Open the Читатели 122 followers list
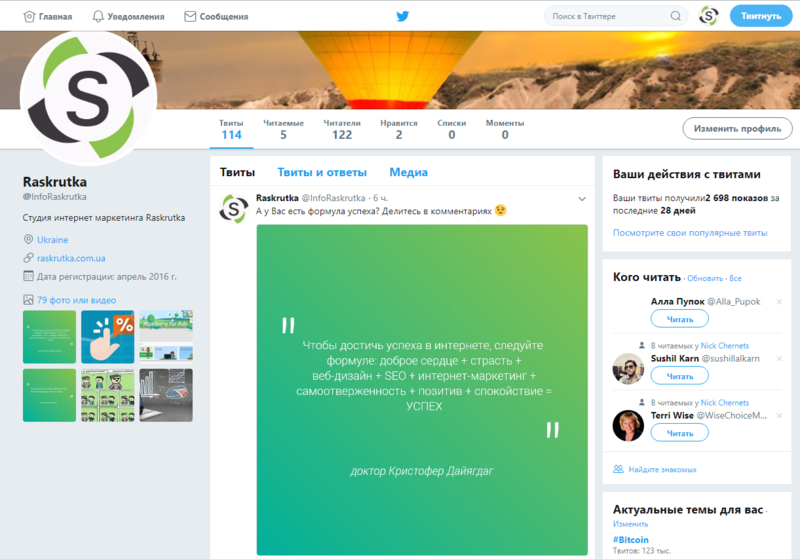Viewport: 800px width, 560px height. [x=342, y=130]
